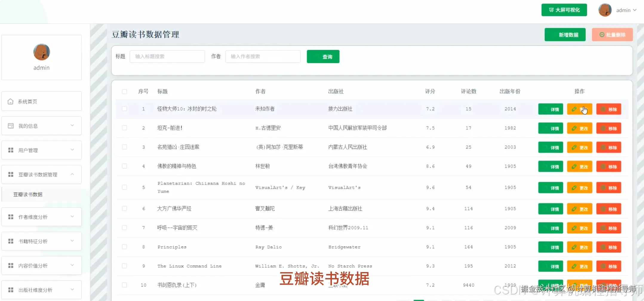Click the grid icon beside 内容价值分析

point(11,265)
